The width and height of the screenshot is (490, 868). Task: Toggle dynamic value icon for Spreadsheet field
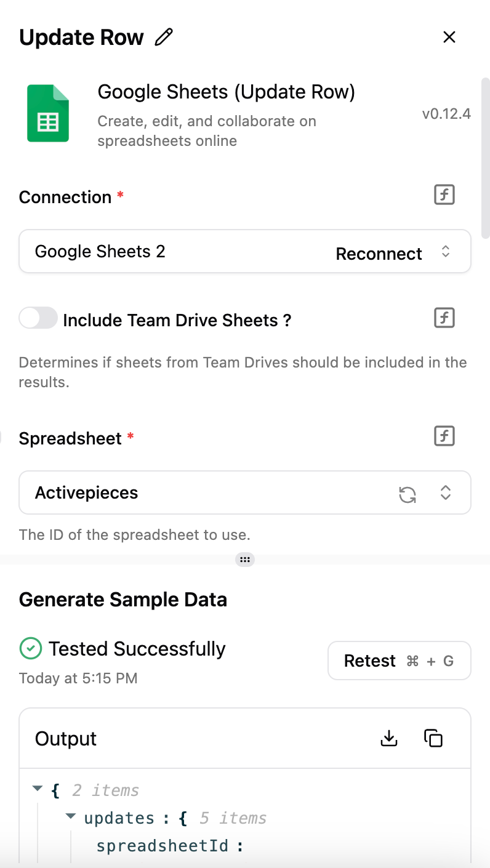click(x=444, y=436)
